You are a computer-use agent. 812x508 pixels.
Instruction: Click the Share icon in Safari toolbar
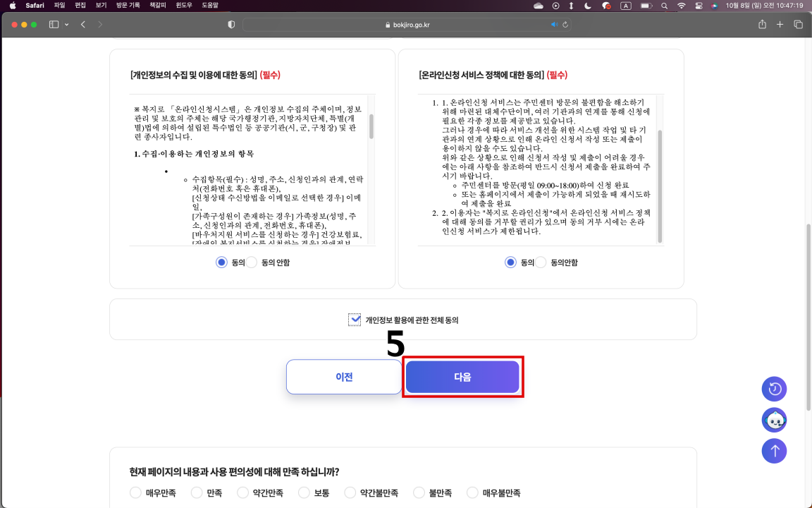pyautogui.click(x=762, y=23)
